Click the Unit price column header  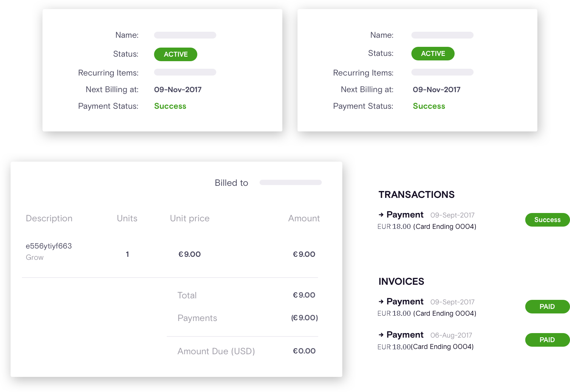pyautogui.click(x=190, y=218)
